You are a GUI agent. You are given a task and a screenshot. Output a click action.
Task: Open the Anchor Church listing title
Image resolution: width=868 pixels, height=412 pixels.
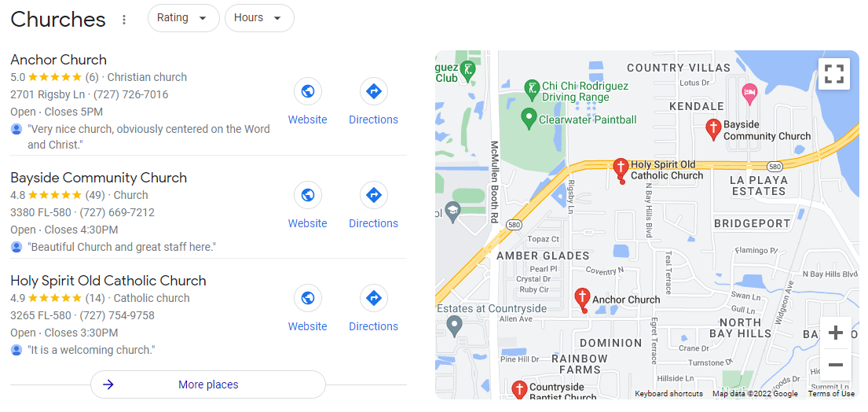(x=59, y=59)
